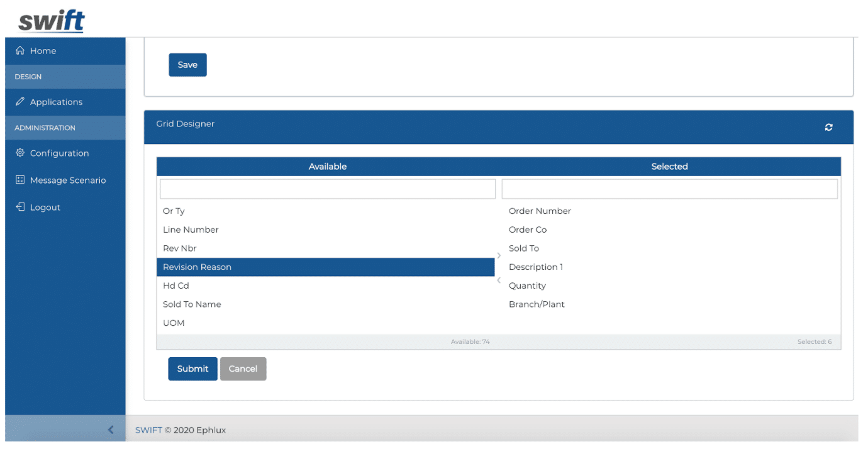
Task: Move Revision Reason right using the arrow
Action: tap(498, 256)
